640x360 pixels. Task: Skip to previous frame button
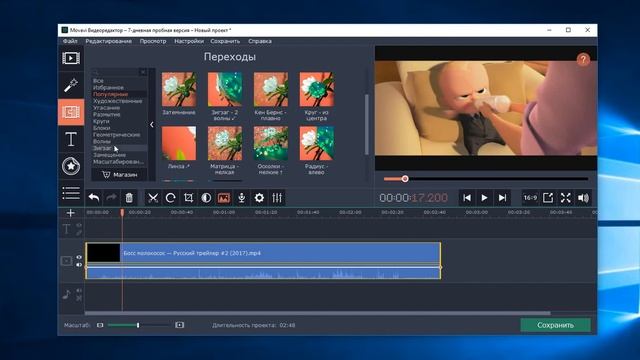[x=467, y=198]
